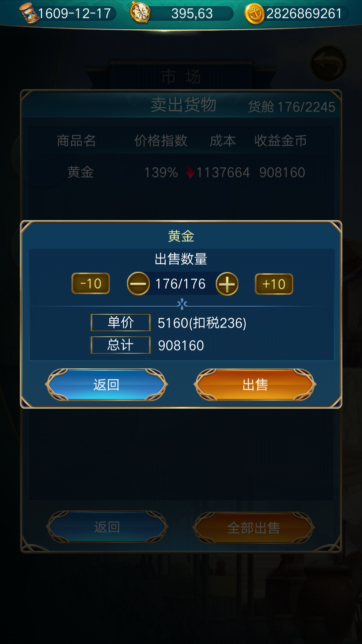Tap the 单价 unit price label

click(x=121, y=323)
